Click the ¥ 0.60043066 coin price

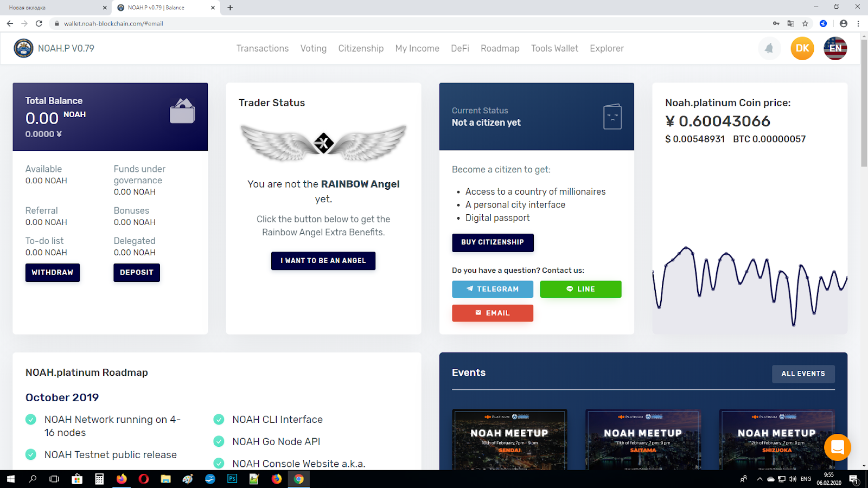pyautogui.click(x=718, y=121)
